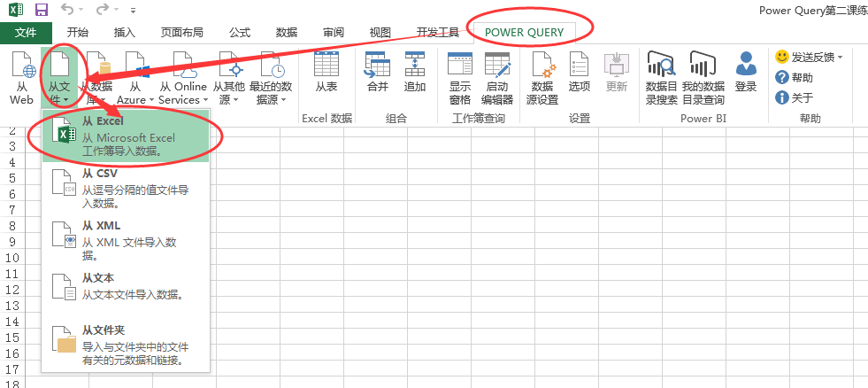This screenshot has height=388, width=868.
Task: Open the From Online Services dropdown
Action: tap(182, 79)
